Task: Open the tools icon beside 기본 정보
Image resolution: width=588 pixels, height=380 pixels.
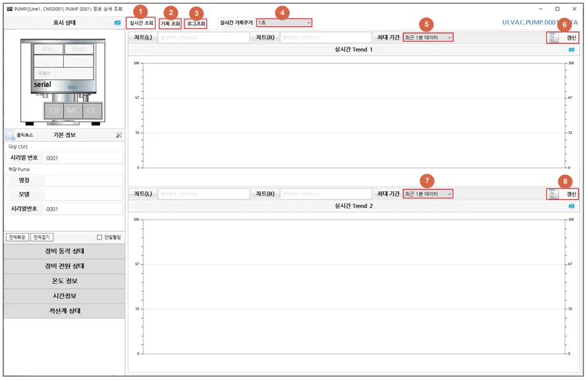Action: [x=119, y=135]
